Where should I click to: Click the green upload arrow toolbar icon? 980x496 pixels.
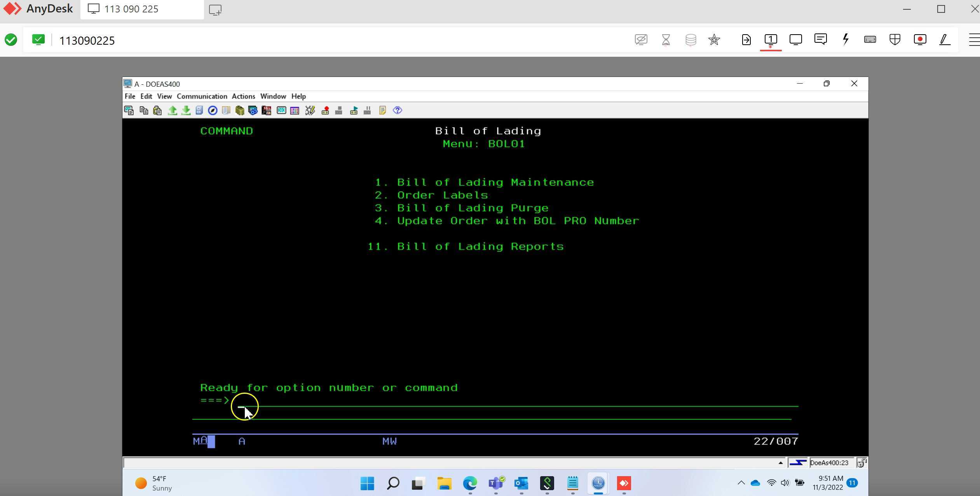[172, 111]
